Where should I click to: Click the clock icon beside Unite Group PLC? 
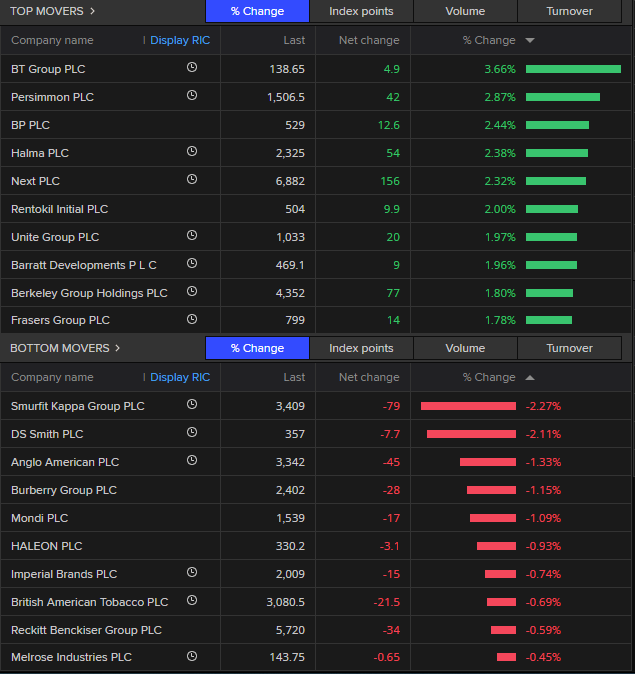point(192,235)
